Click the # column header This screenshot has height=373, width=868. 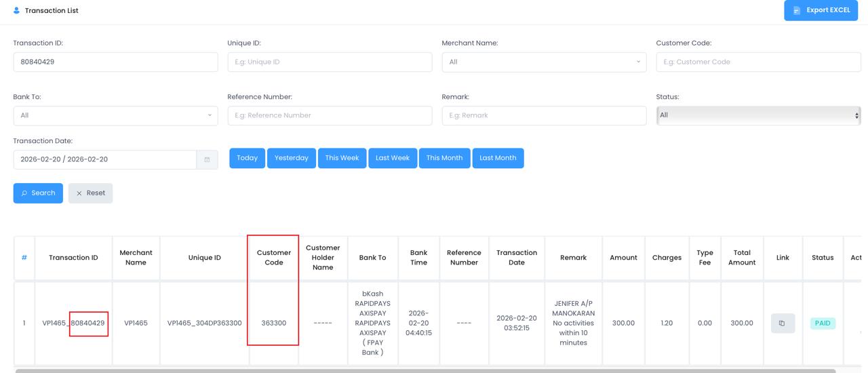pos(24,258)
